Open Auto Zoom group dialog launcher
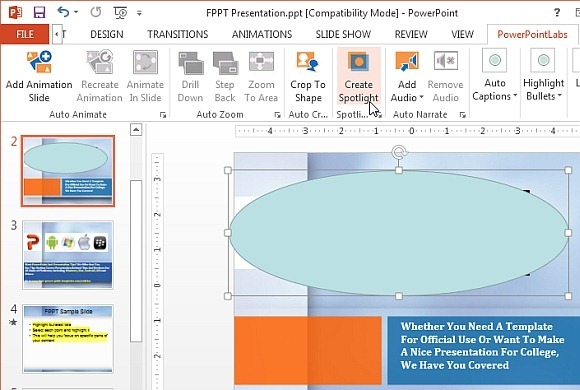The width and height of the screenshot is (580, 390). (277, 115)
